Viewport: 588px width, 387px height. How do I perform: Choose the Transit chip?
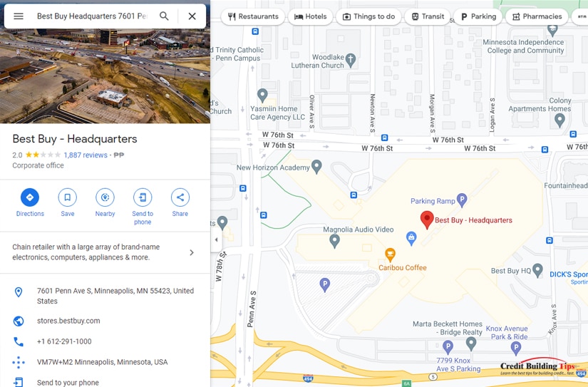click(x=428, y=16)
